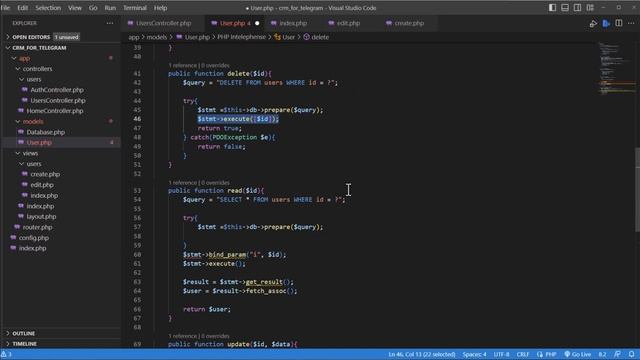Click User class breadcrumb segment

284,37
